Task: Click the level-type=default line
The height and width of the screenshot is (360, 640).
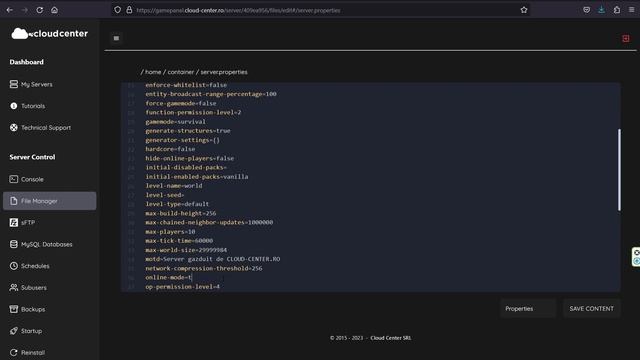Action: pyautogui.click(x=177, y=204)
